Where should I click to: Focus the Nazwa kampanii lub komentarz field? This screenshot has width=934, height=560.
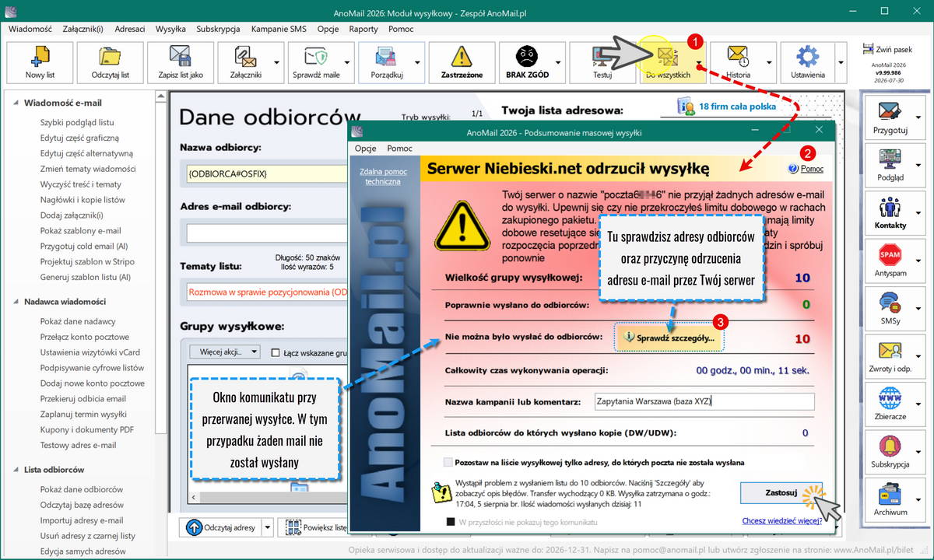coord(704,401)
